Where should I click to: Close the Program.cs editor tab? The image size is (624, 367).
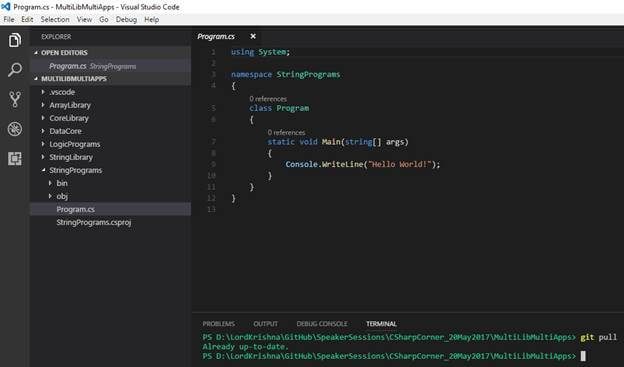tap(253, 36)
